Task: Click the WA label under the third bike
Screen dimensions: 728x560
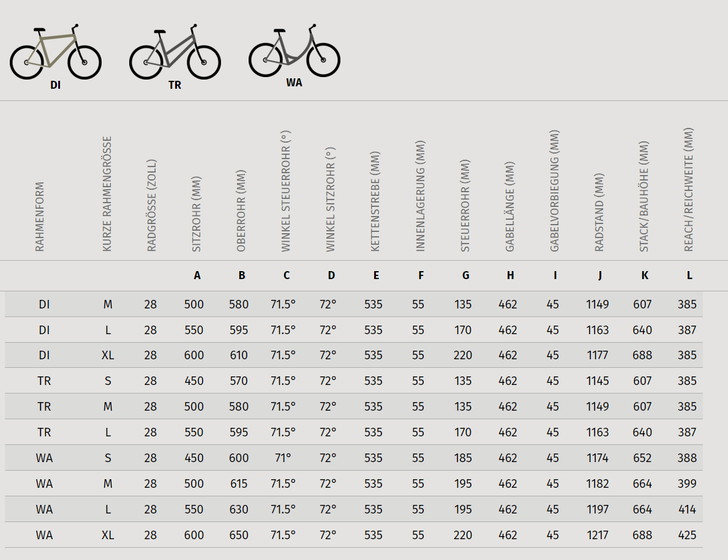Action: point(295,83)
